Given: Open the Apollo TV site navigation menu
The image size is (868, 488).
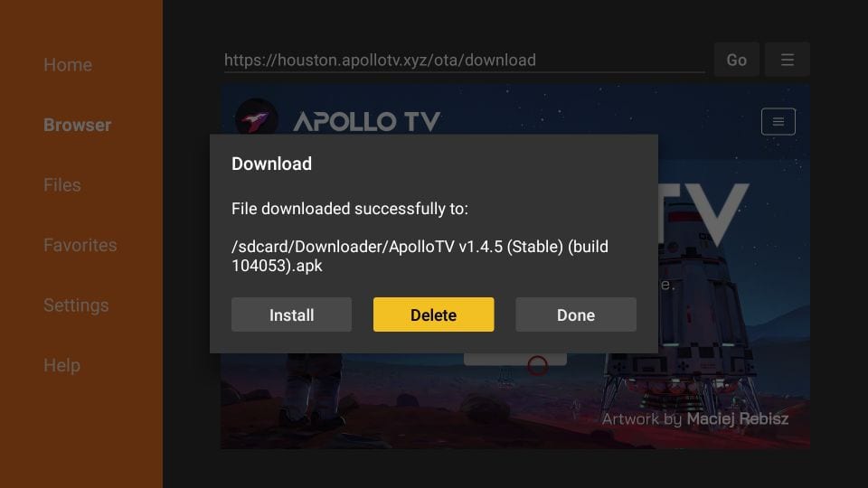Looking at the screenshot, I should tap(778, 121).
